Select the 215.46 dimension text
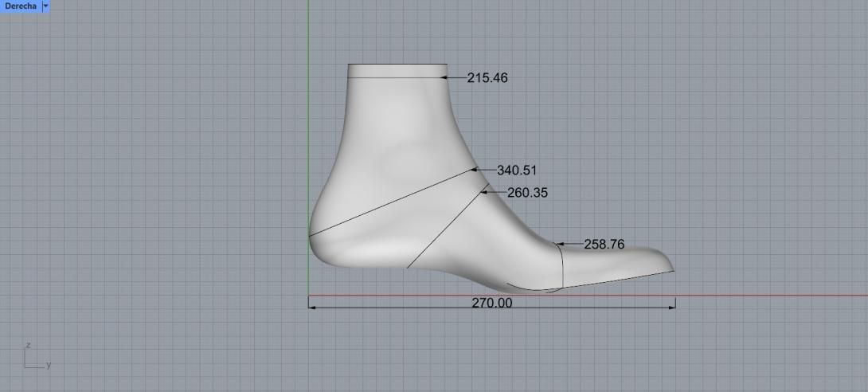Screen dimensions: 868x392 pyautogui.click(x=487, y=78)
